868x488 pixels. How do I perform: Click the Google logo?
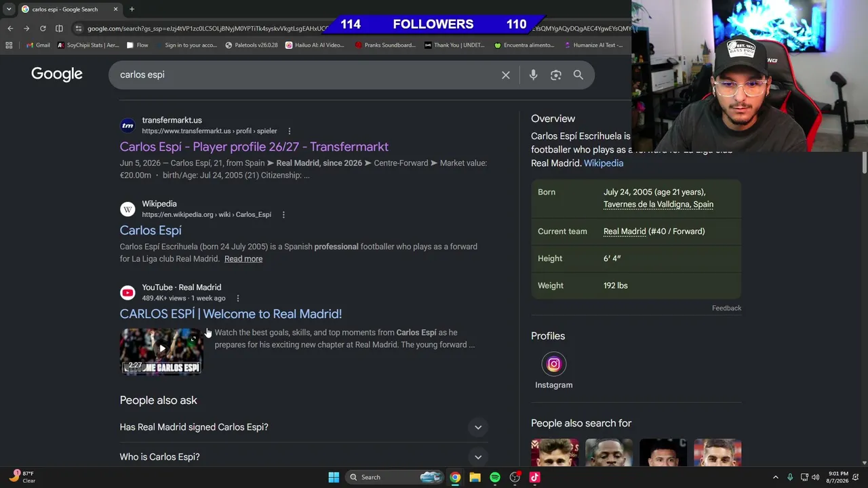(57, 75)
